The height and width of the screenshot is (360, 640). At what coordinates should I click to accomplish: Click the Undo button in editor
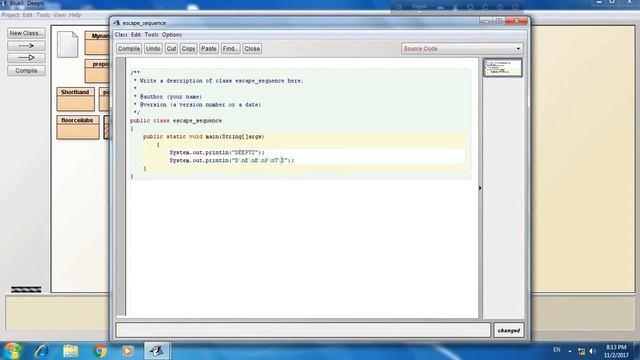[x=153, y=49]
